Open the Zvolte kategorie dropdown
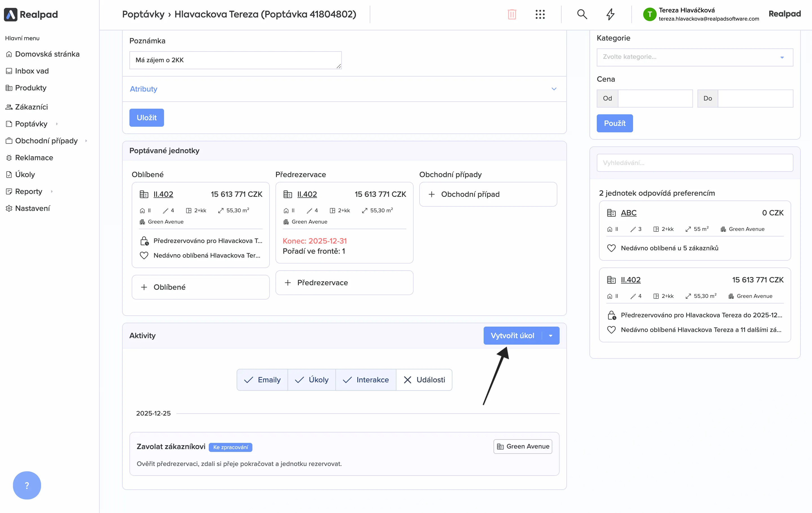Image resolution: width=812 pixels, height=513 pixels. click(x=695, y=57)
